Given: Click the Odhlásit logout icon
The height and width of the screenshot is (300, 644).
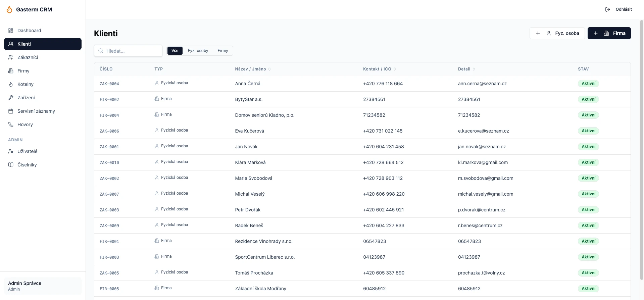Looking at the screenshot, I should 608,9.
